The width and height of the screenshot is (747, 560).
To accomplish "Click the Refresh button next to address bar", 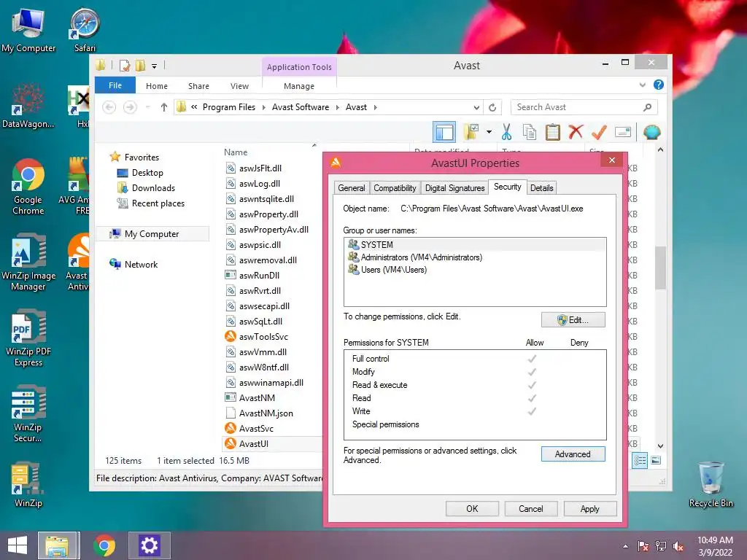I will [492, 107].
